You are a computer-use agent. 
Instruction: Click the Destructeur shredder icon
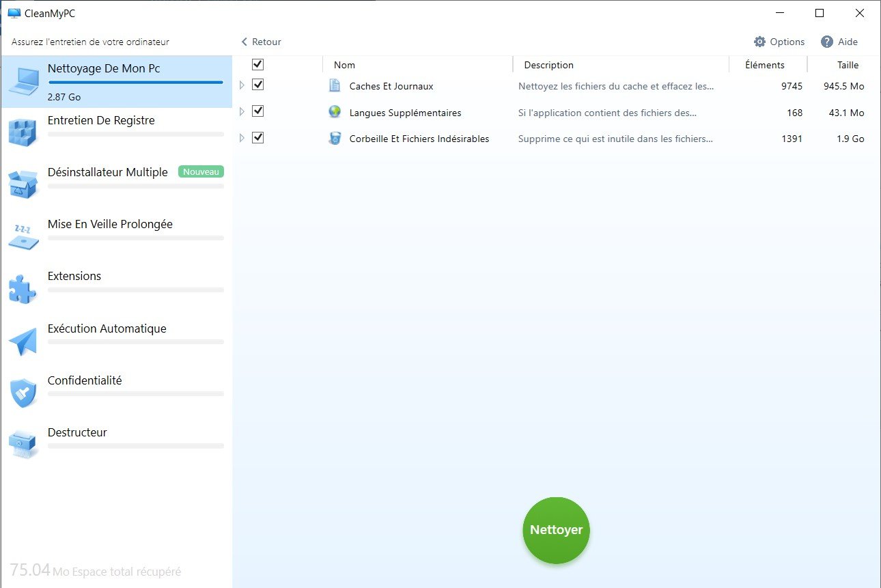[x=23, y=445]
